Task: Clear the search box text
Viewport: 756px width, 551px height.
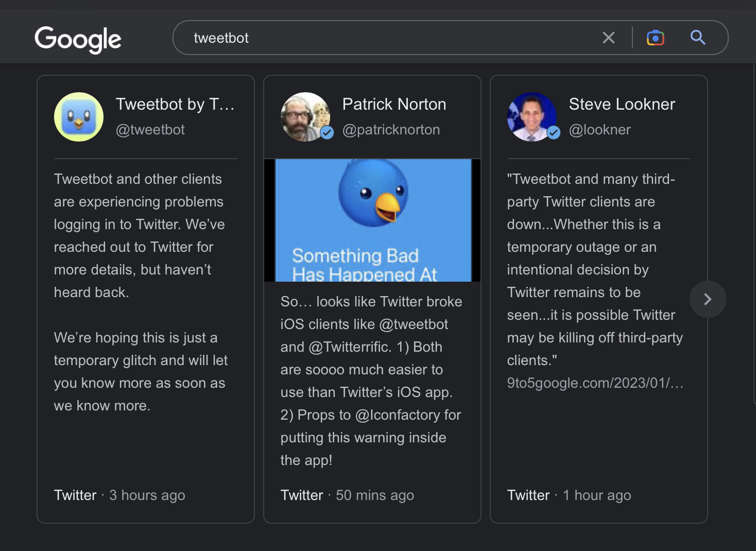Action: point(609,38)
